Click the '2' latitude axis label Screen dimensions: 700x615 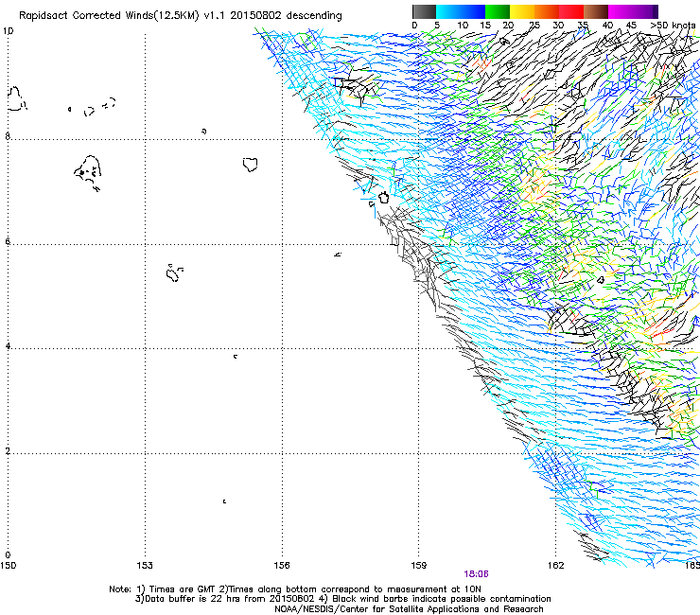[8, 451]
